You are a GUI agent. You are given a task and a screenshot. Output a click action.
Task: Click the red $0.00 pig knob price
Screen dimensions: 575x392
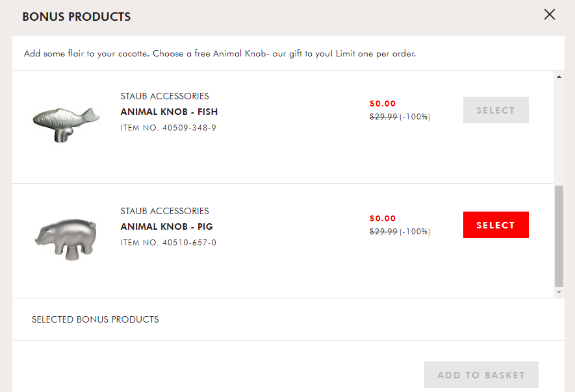383,219
